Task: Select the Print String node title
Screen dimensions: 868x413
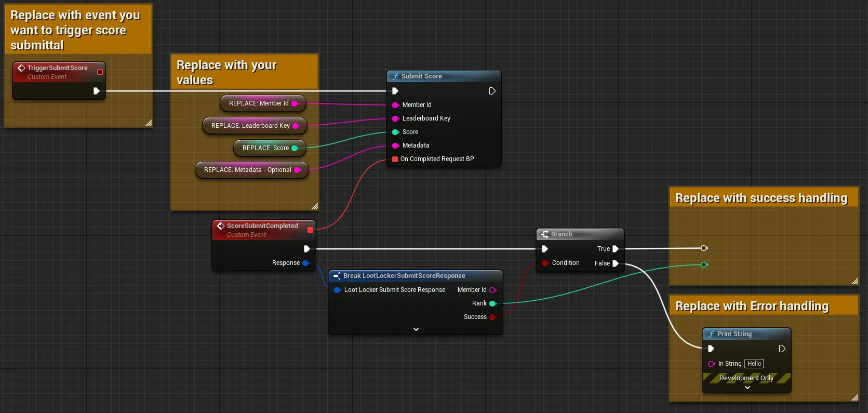Action: pos(734,334)
